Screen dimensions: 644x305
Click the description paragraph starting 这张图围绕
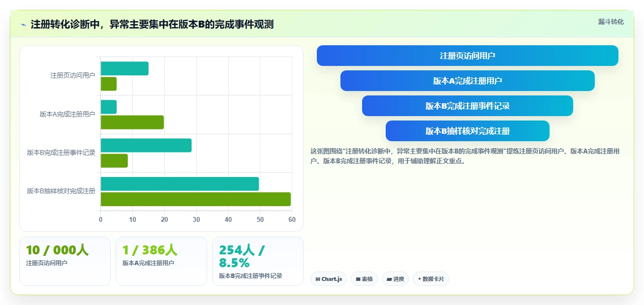[x=465, y=156]
